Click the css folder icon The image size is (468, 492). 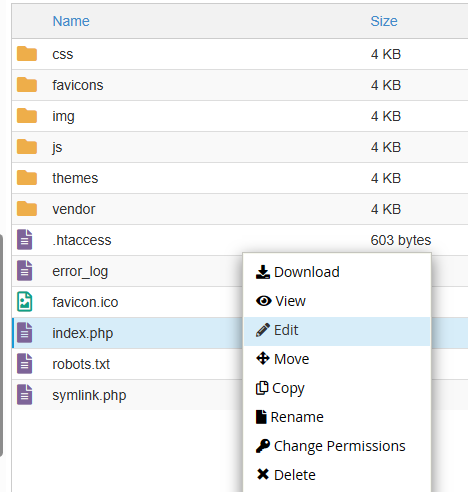point(27,54)
